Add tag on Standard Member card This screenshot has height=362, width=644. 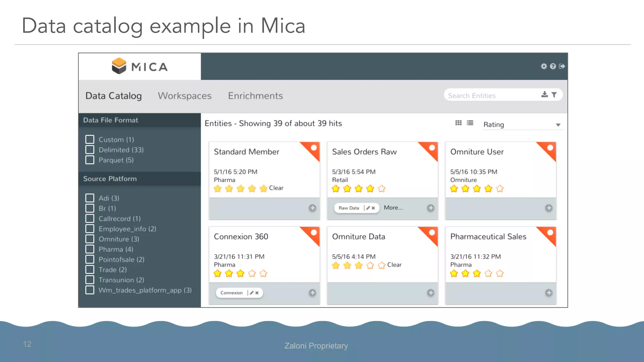[312, 208]
